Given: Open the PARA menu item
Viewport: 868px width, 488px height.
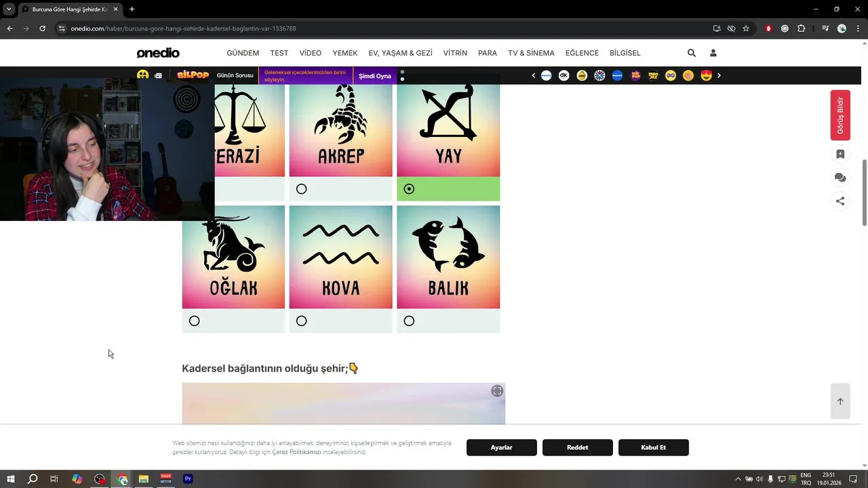Looking at the screenshot, I should click(488, 53).
